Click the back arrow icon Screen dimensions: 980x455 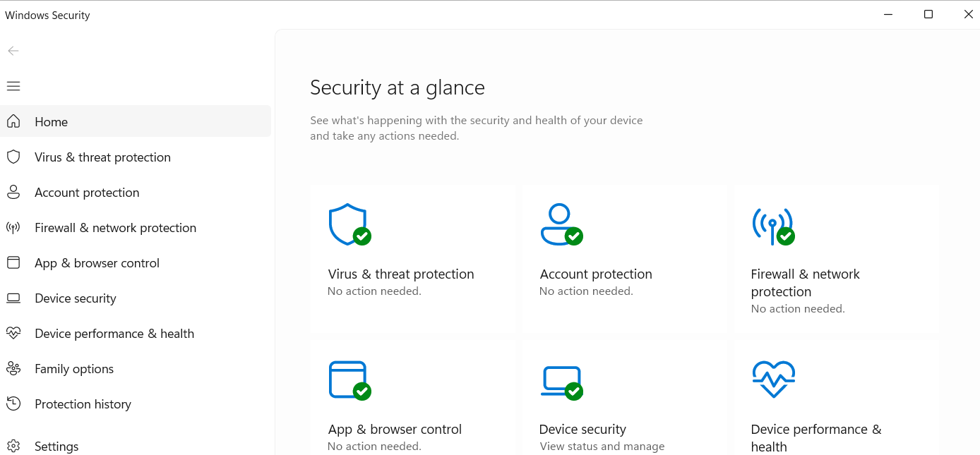pos(13,51)
